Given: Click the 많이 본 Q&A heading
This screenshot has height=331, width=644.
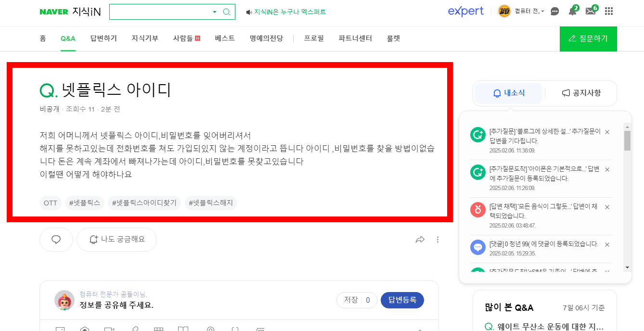Looking at the screenshot, I should 509,308.
